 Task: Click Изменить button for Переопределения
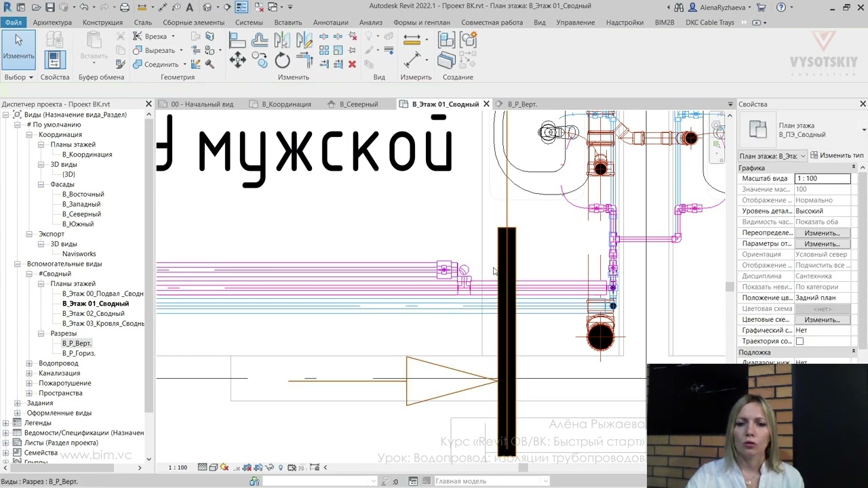pos(822,233)
